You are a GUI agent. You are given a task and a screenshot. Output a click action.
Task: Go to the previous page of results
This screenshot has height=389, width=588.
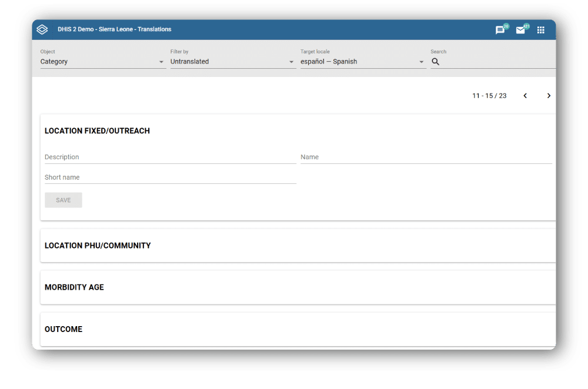tap(525, 96)
